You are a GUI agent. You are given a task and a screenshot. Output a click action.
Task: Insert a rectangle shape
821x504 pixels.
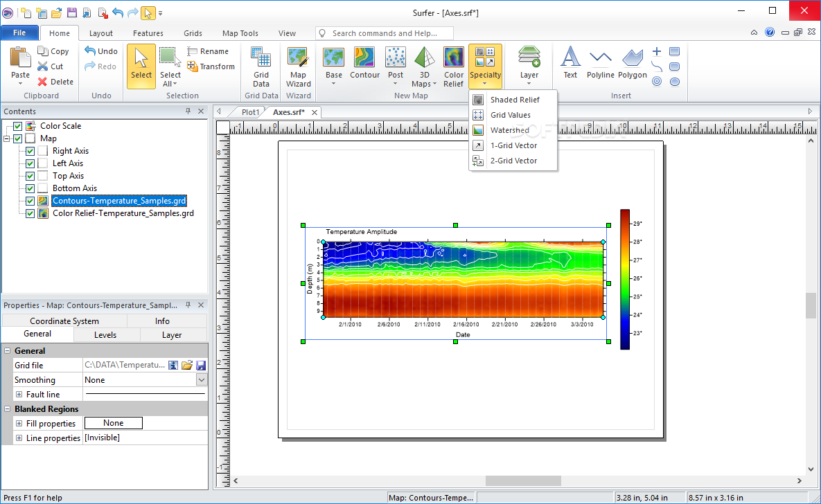point(674,51)
